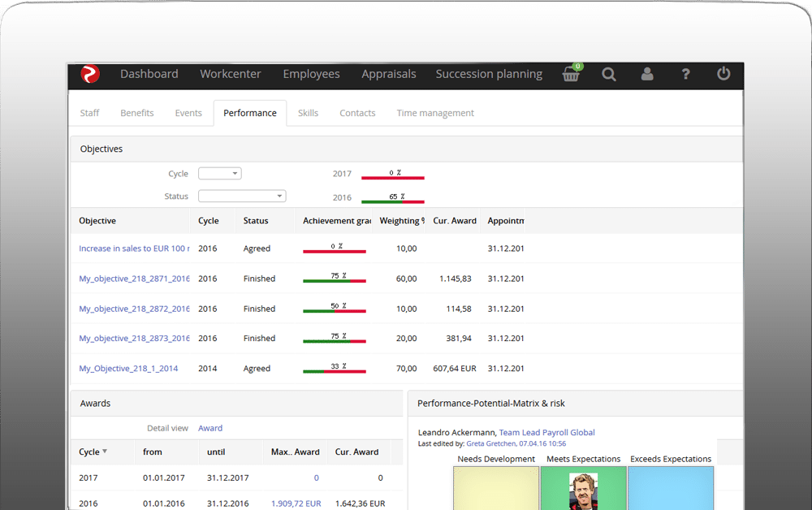Click the 60,00 weighting value
This screenshot has width=812, height=510.
click(x=407, y=279)
